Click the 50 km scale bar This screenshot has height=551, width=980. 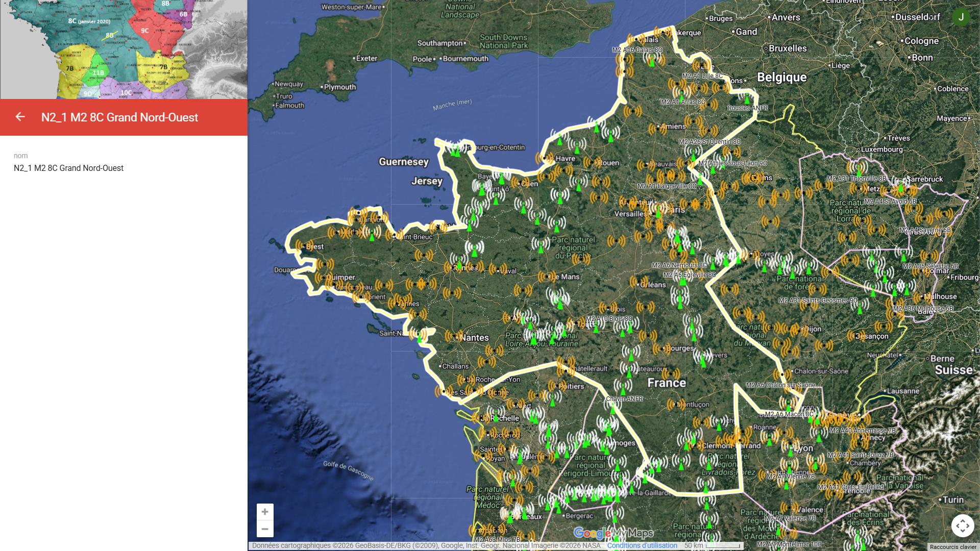tap(713, 545)
